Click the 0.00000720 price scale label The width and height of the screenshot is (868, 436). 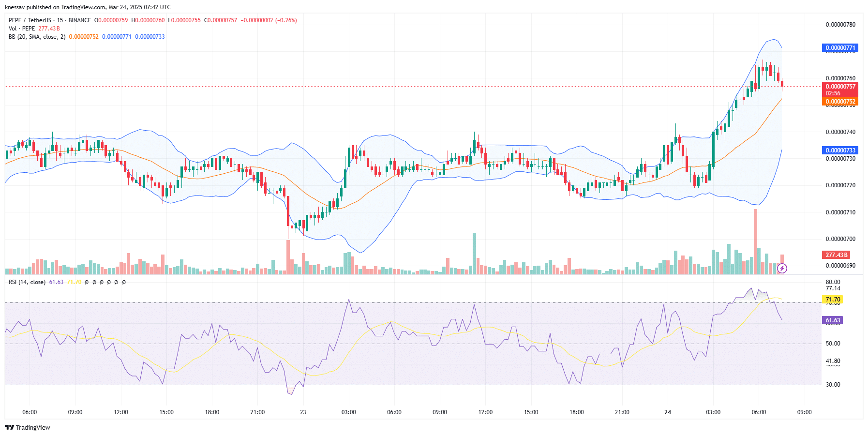pyautogui.click(x=840, y=185)
